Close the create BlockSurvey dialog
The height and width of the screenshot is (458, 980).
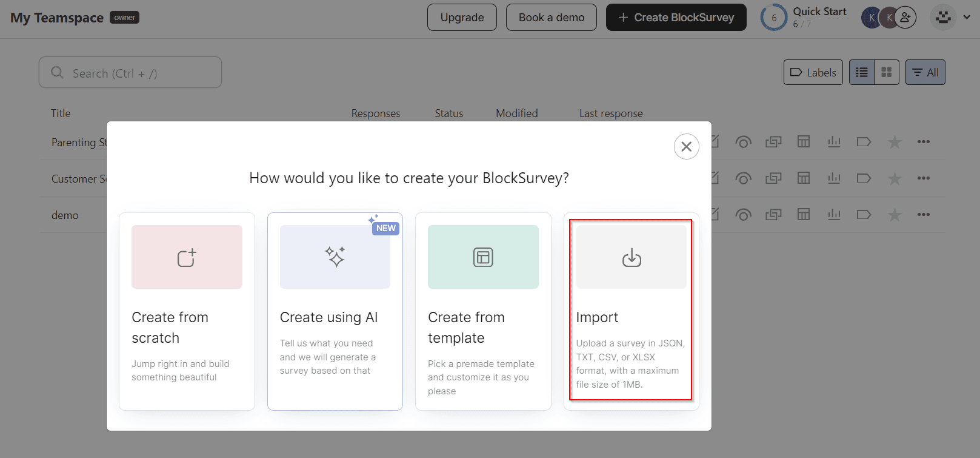click(686, 146)
